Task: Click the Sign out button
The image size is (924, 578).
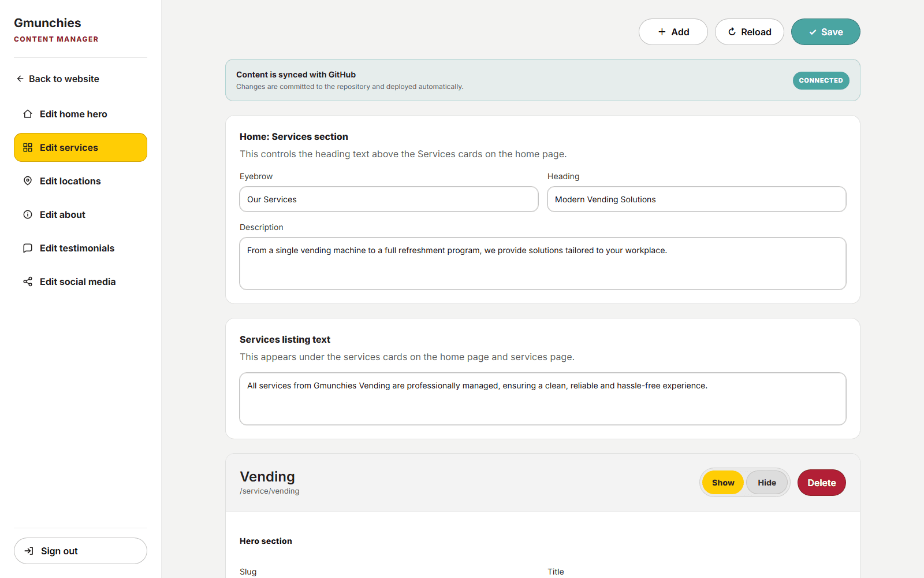Action: click(80, 551)
